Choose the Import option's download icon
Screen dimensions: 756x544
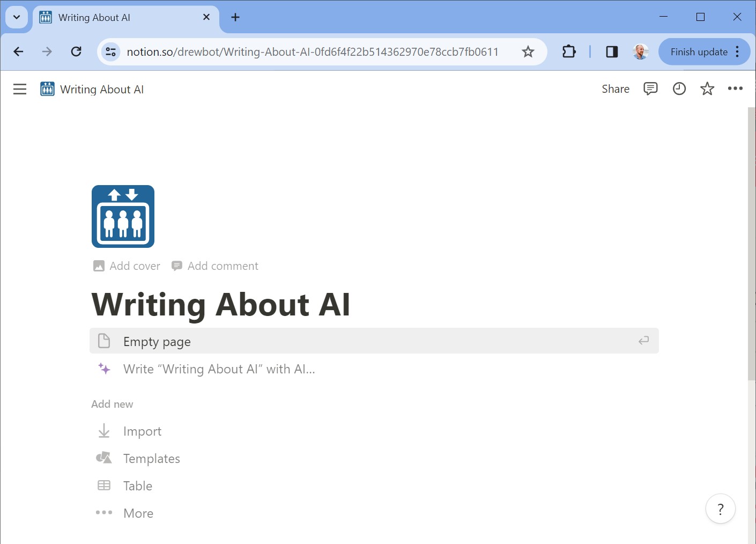tap(103, 430)
